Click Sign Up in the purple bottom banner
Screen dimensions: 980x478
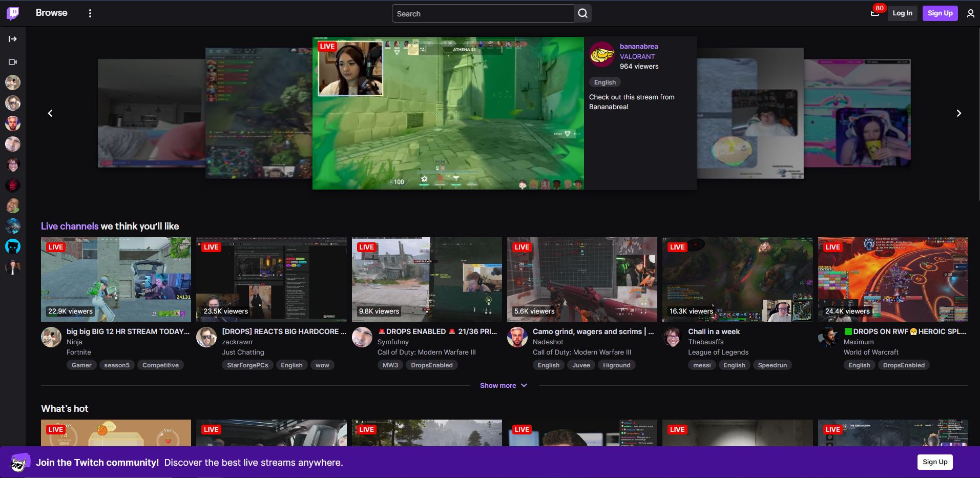[934, 462]
